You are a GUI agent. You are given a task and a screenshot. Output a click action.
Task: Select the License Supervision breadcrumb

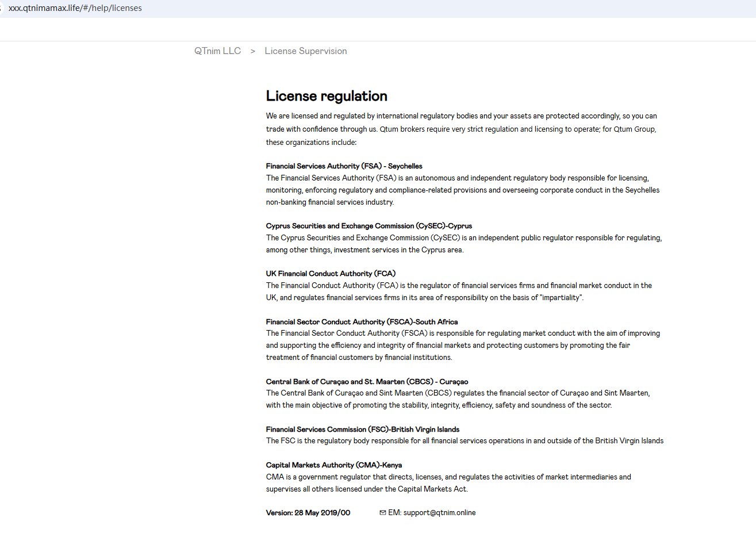306,51
